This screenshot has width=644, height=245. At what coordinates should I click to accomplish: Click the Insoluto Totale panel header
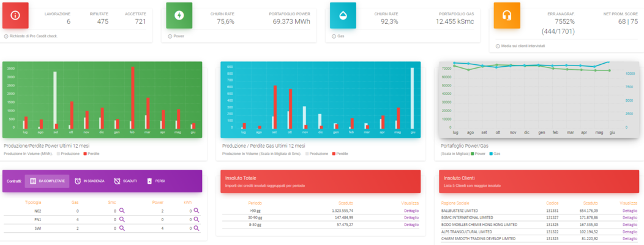coord(321,181)
